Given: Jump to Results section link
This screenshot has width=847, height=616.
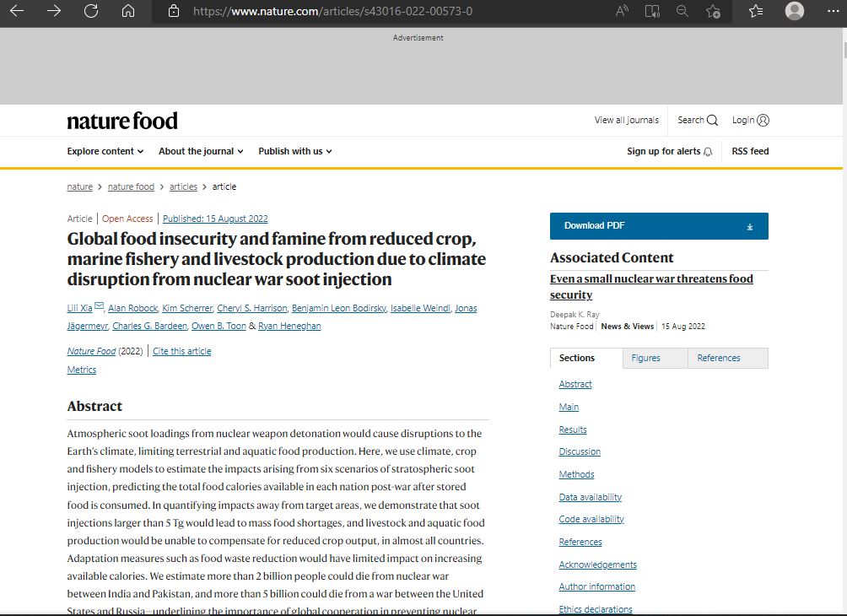Looking at the screenshot, I should pos(573,430).
